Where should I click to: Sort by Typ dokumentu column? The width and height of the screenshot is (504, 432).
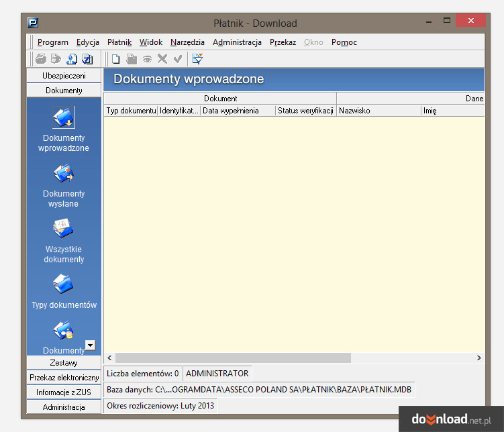pos(131,111)
